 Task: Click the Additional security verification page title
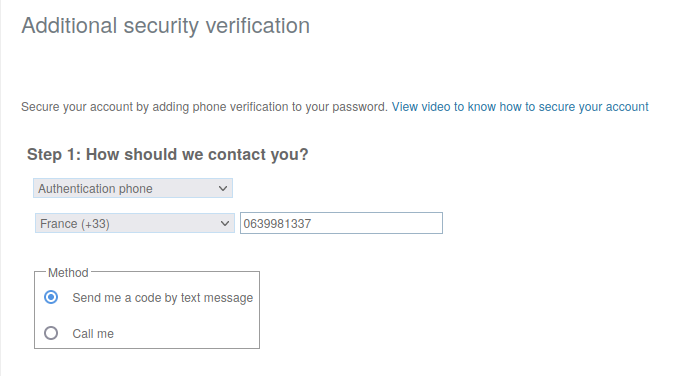166,26
